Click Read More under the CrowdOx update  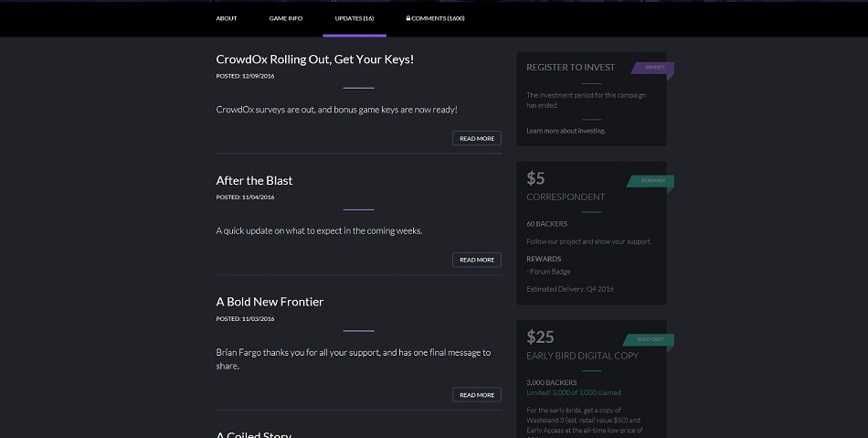point(476,138)
